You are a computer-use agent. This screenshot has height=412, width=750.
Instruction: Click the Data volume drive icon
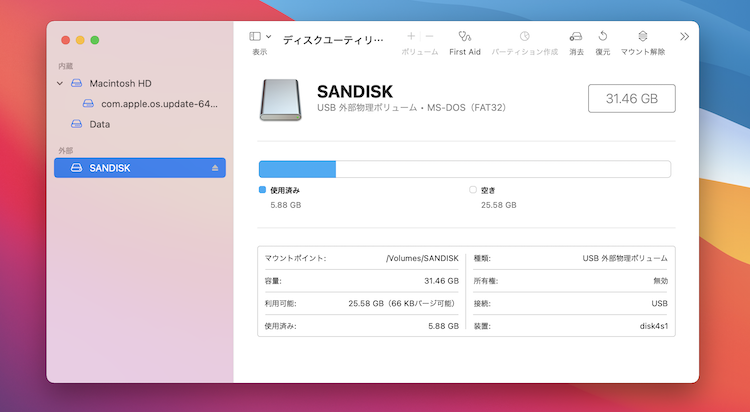pos(77,124)
